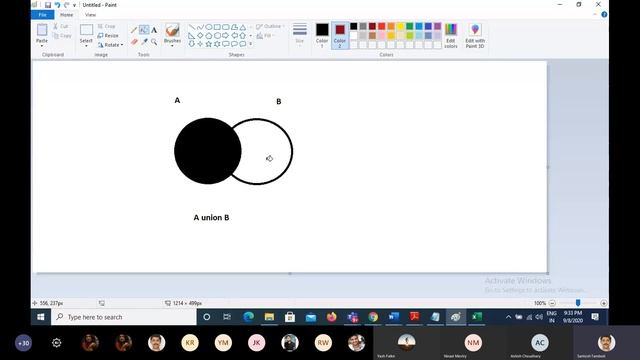Switch to the View ribbon tab
This screenshot has height=360, width=640.
(90, 15)
